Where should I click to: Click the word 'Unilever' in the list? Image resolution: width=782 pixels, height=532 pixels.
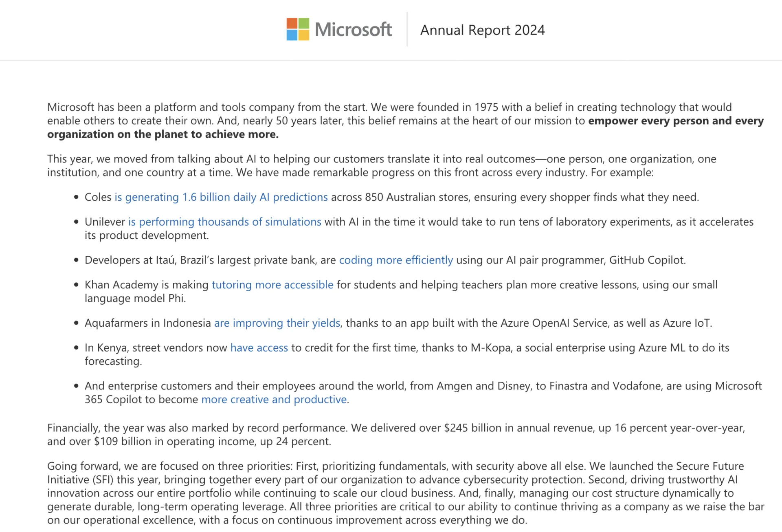click(105, 222)
